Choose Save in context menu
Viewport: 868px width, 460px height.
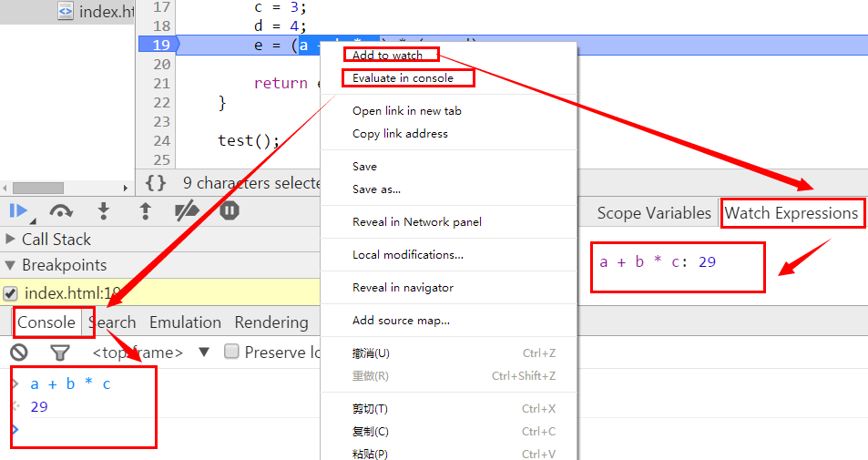tap(364, 166)
